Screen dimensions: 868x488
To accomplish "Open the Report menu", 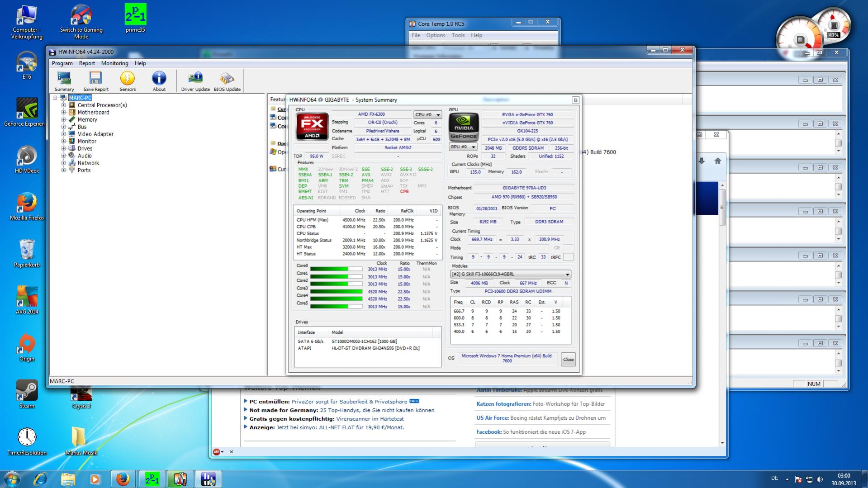I will point(87,63).
